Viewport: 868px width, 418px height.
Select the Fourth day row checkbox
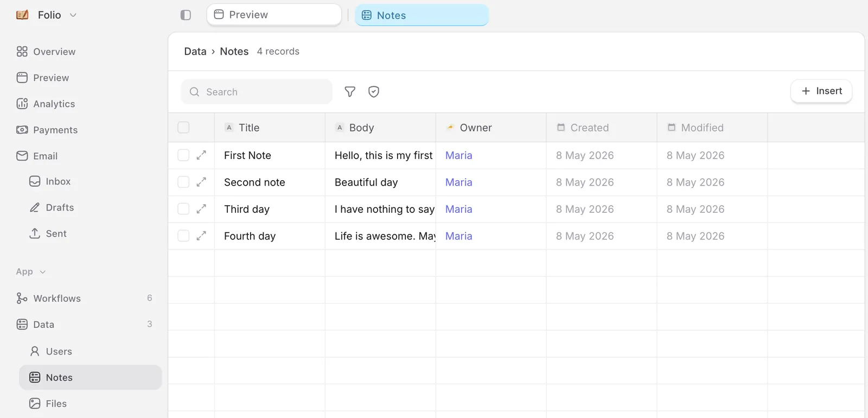(x=183, y=236)
